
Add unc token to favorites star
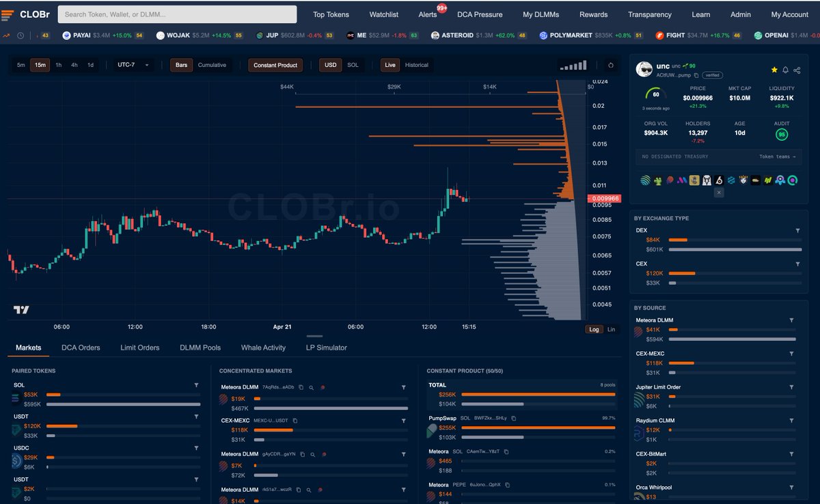coord(774,70)
